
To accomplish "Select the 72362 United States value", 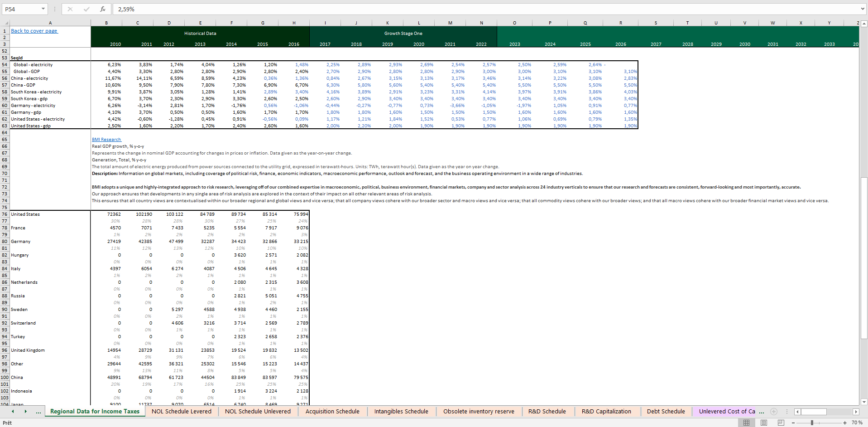I will click(106, 214).
